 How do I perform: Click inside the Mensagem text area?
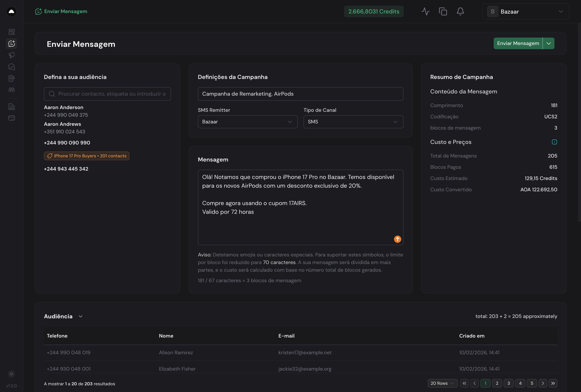[x=300, y=207]
